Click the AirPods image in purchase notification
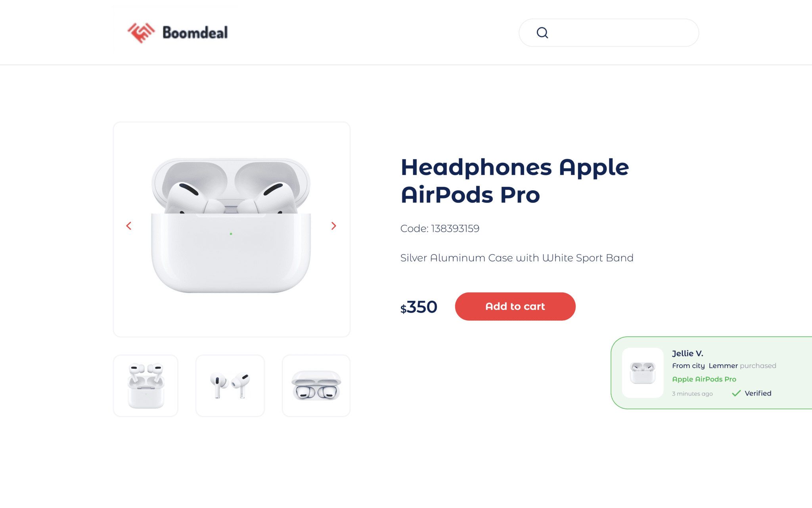 [x=643, y=373]
